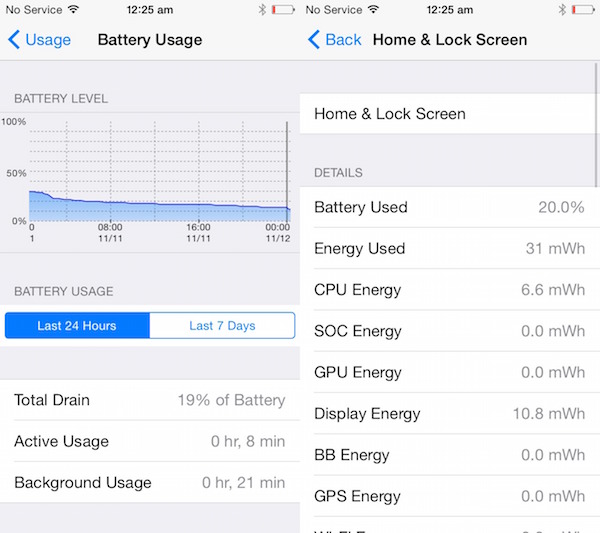The width and height of the screenshot is (600, 533).
Task: Select the Last 24 Hours segment
Action: pos(77,326)
